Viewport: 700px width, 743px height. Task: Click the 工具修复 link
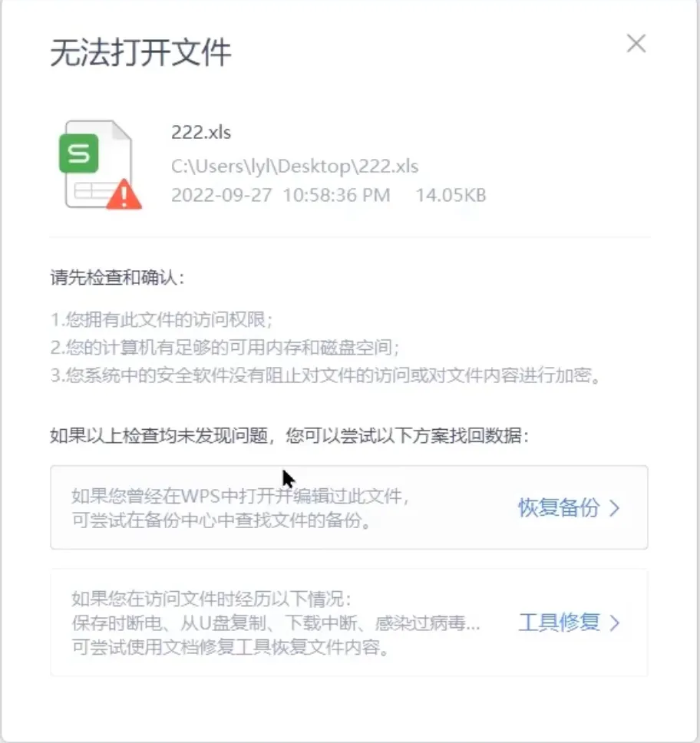559,622
